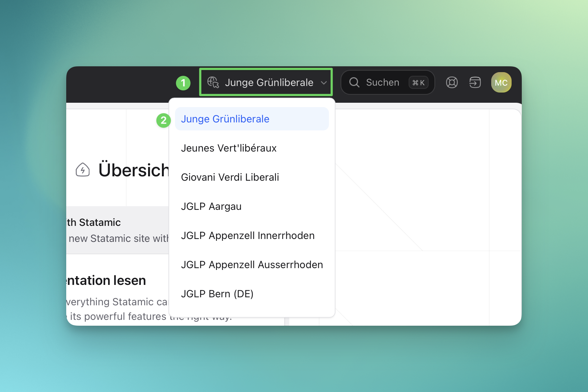The width and height of the screenshot is (588, 392).
Task: Select JGLP Appenzell Ausserrhoden site
Action: click(x=252, y=264)
